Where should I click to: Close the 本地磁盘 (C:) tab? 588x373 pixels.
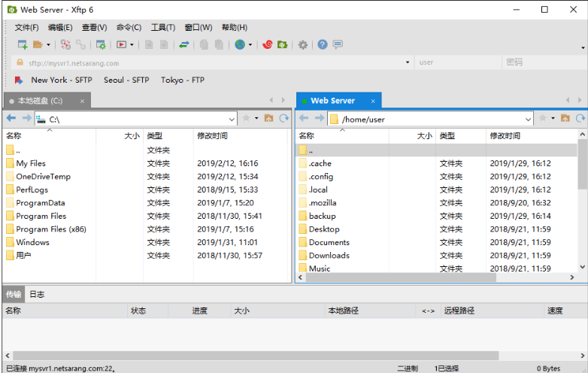tap(82, 102)
